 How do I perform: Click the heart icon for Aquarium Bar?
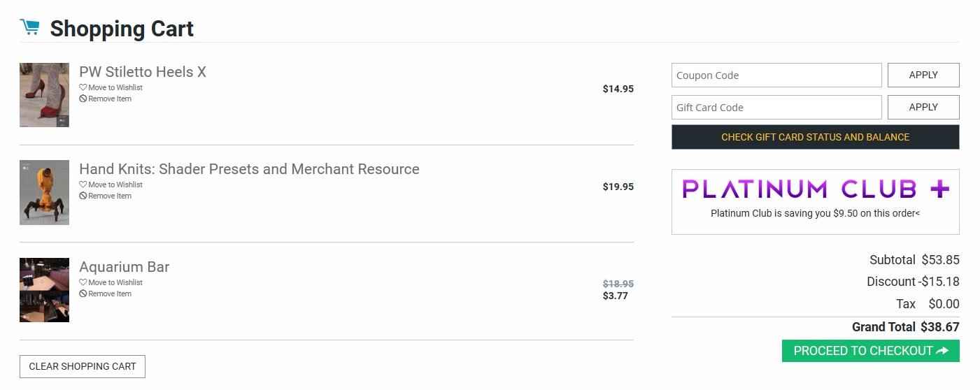[x=83, y=282]
